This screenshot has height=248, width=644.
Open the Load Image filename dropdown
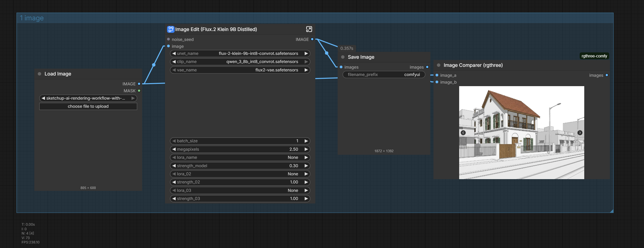tap(88, 98)
